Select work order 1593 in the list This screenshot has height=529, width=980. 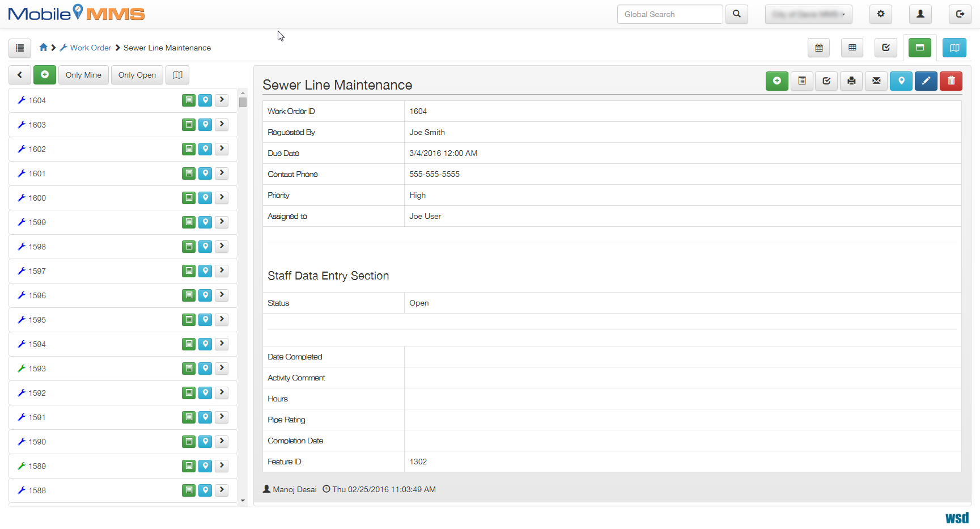pos(37,369)
